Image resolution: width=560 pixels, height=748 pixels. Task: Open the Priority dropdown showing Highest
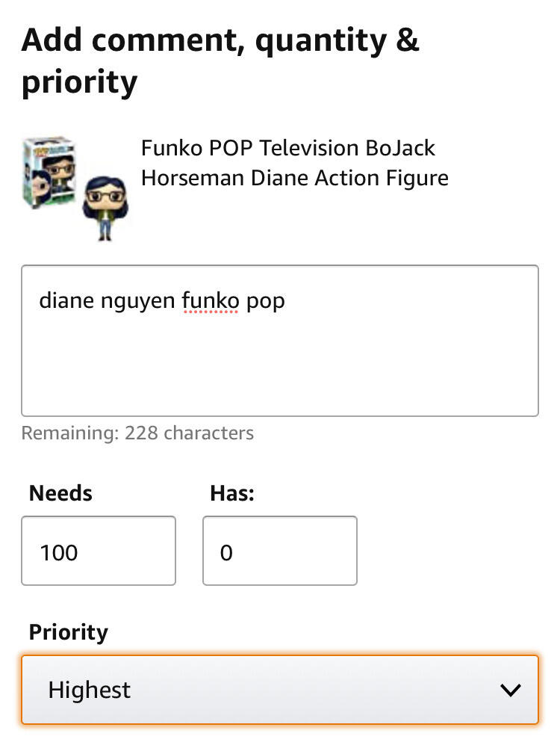tap(279, 690)
